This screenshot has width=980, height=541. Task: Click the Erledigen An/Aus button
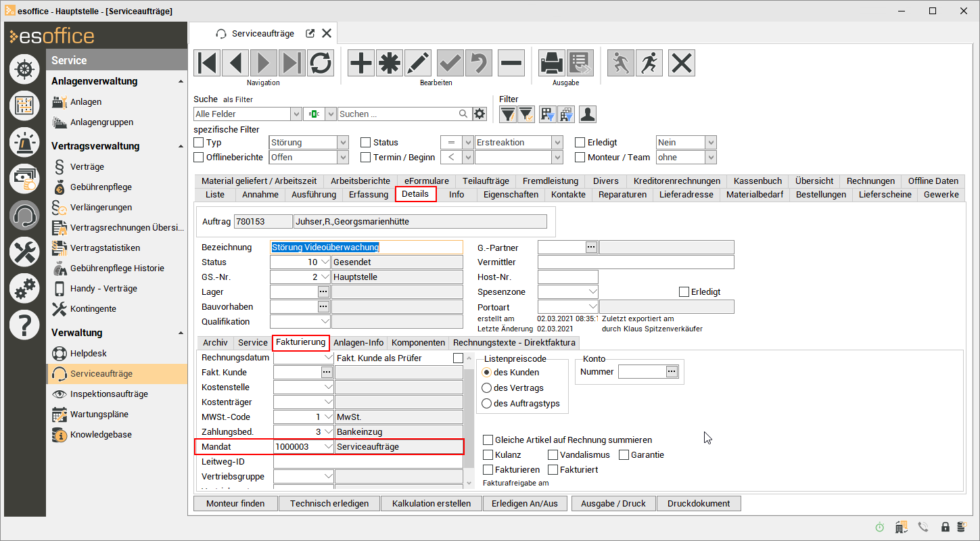pos(526,504)
